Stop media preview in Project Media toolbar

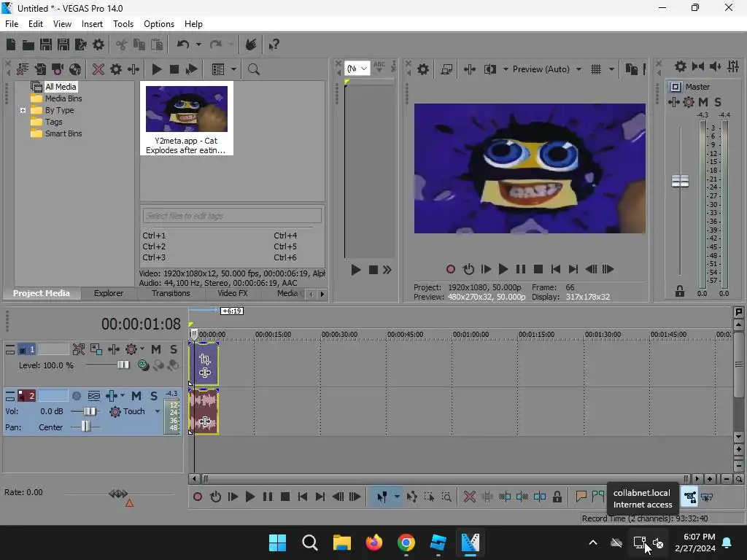tap(174, 69)
